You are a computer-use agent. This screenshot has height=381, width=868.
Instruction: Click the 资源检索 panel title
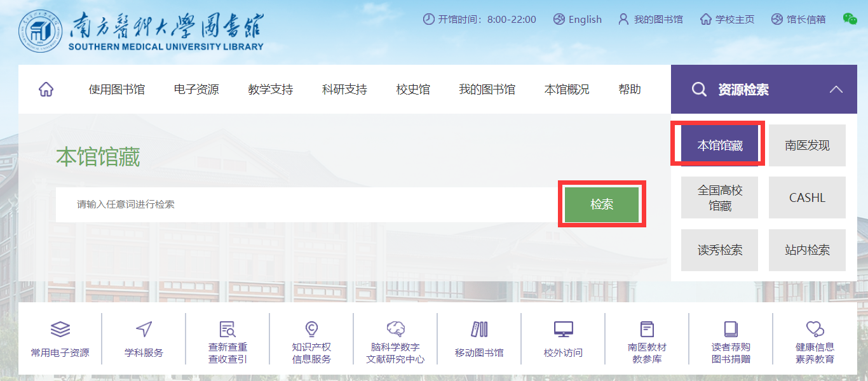pos(743,90)
